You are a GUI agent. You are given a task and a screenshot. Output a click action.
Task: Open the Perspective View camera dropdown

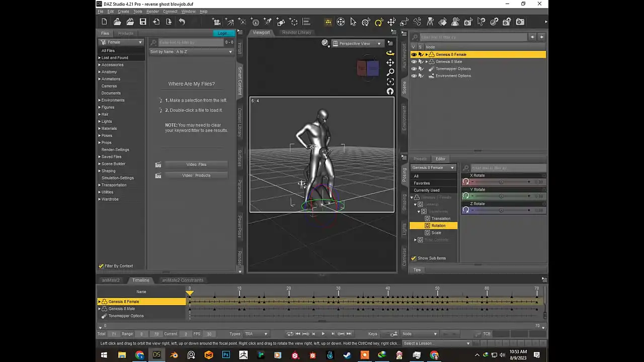tap(357, 43)
